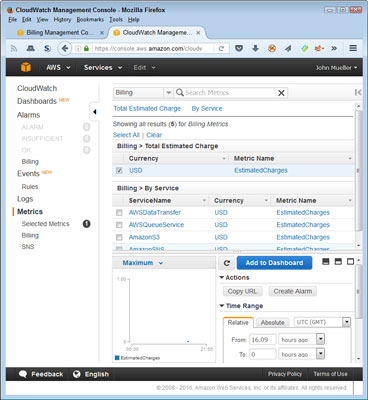Close the CloudWatch Management tab

pyautogui.click(x=198, y=33)
